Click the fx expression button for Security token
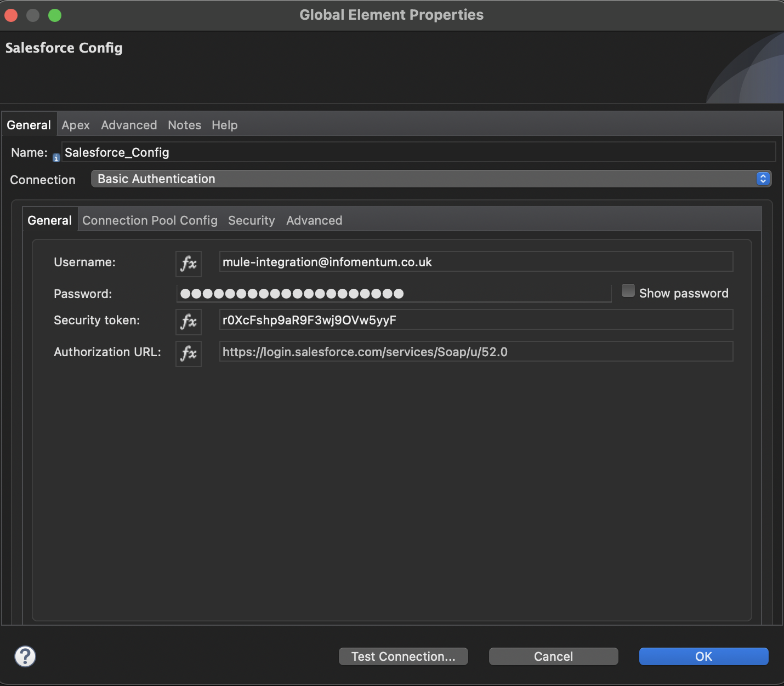Screen dimensions: 784x686 (189, 322)
